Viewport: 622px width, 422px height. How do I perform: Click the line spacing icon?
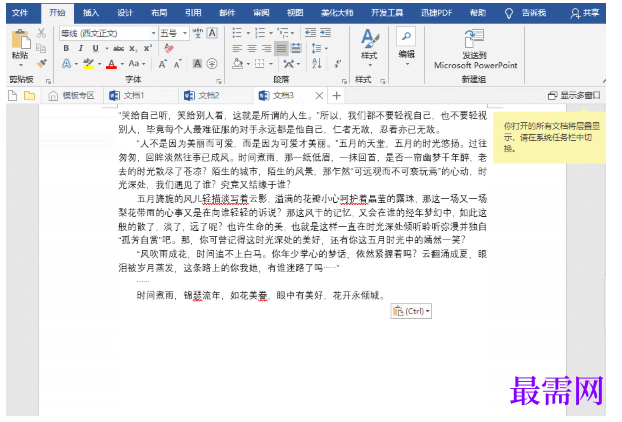(x=317, y=48)
